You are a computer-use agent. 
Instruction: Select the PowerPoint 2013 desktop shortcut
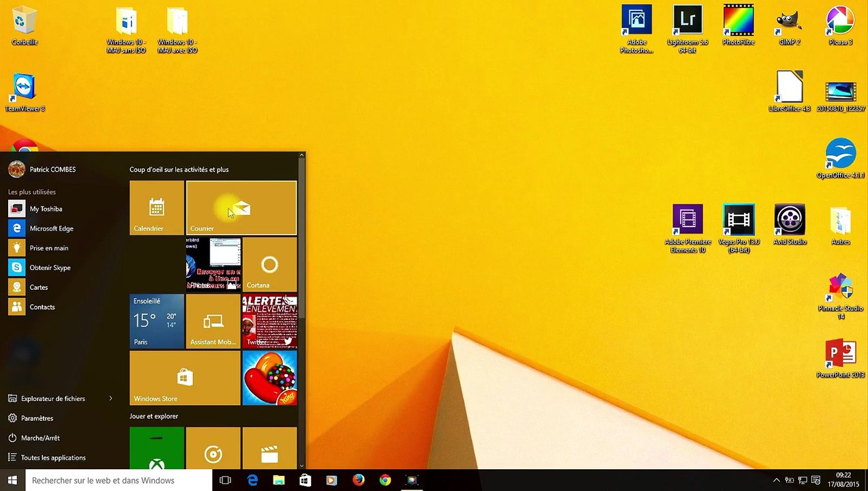840,359
